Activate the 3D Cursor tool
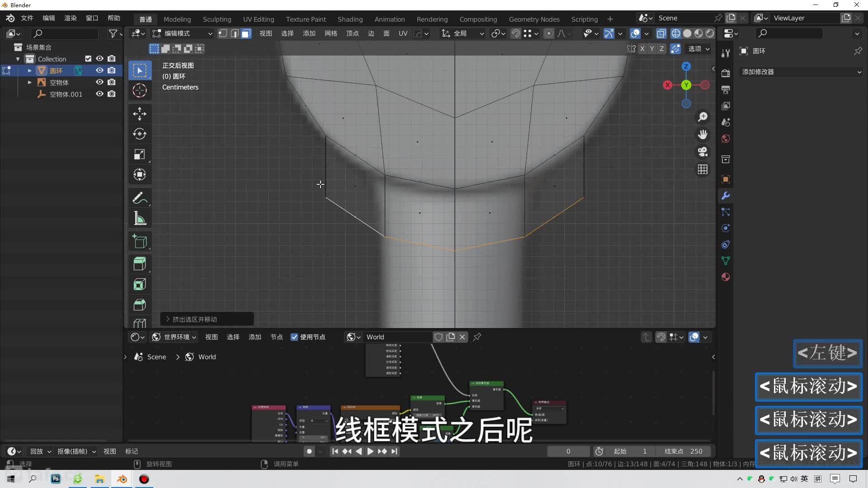 click(x=140, y=90)
